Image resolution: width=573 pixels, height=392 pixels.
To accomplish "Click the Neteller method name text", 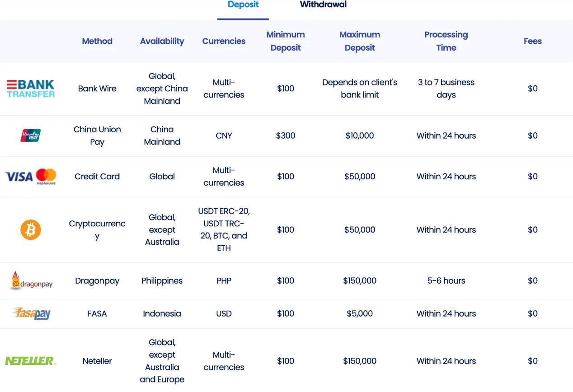I will coord(97,361).
